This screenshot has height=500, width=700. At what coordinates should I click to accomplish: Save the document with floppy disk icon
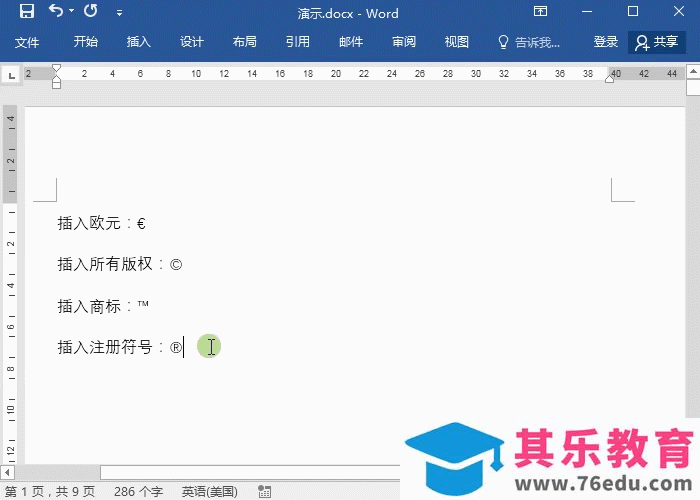(x=27, y=11)
